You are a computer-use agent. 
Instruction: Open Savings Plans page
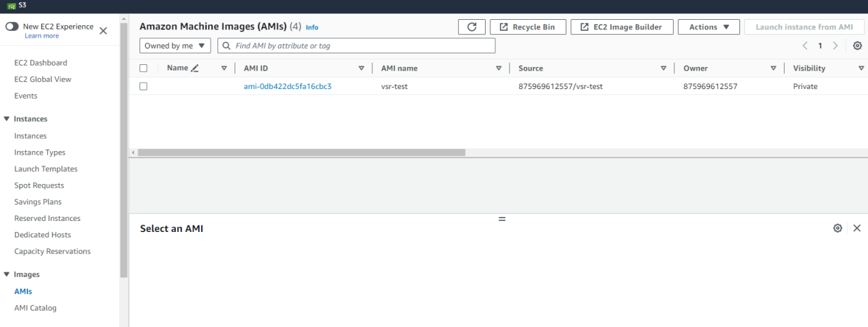(x=38, y=202)
